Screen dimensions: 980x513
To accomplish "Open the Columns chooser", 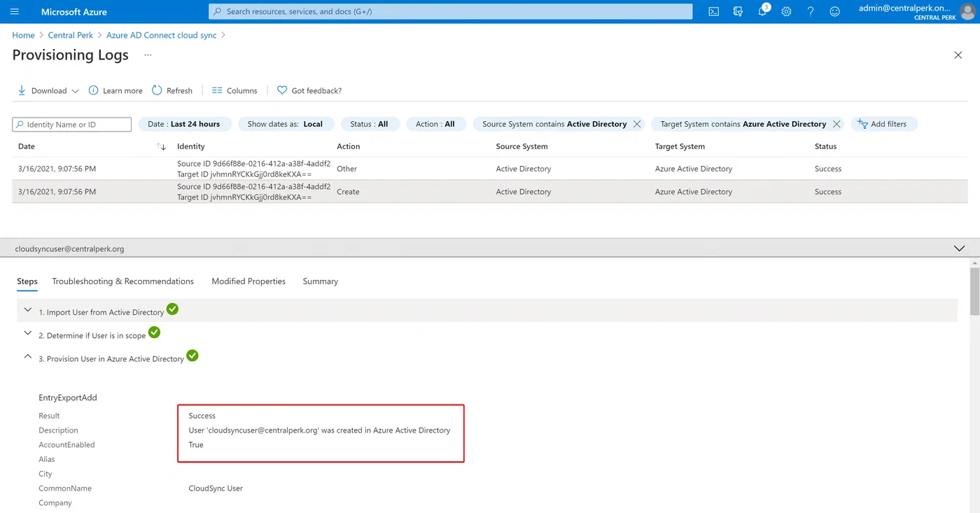I will (234, 91).
